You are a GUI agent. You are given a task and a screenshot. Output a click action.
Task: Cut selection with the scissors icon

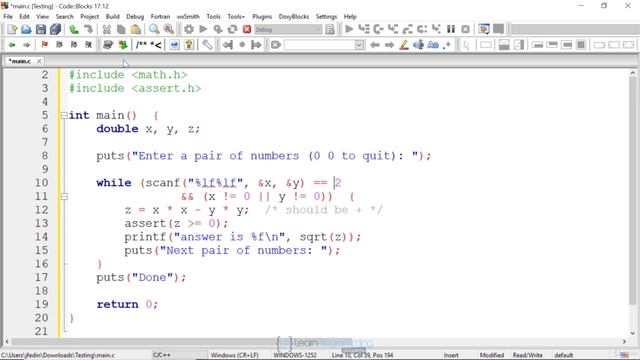(x=107, y=29)
